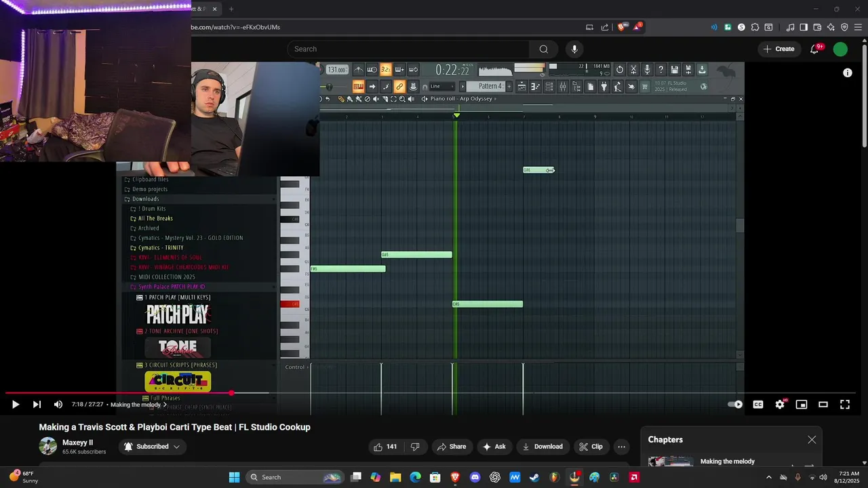Viewport: 868px width, 488px height.
Task: Click FL Studio microphone record icon
Action: 647,70
